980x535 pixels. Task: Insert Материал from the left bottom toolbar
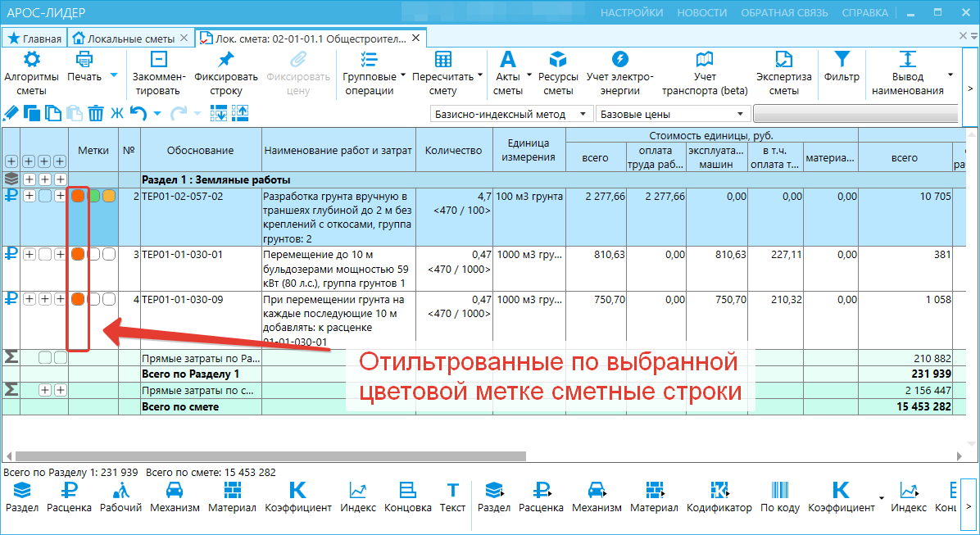232,497
